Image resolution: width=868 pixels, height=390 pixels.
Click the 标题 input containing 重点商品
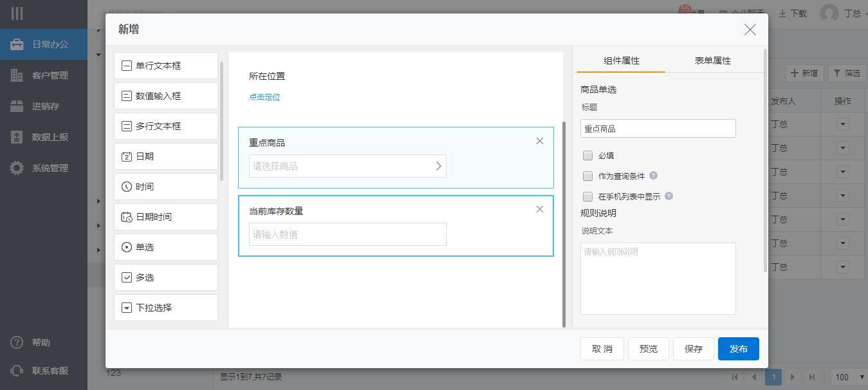(x=658, y=129)
